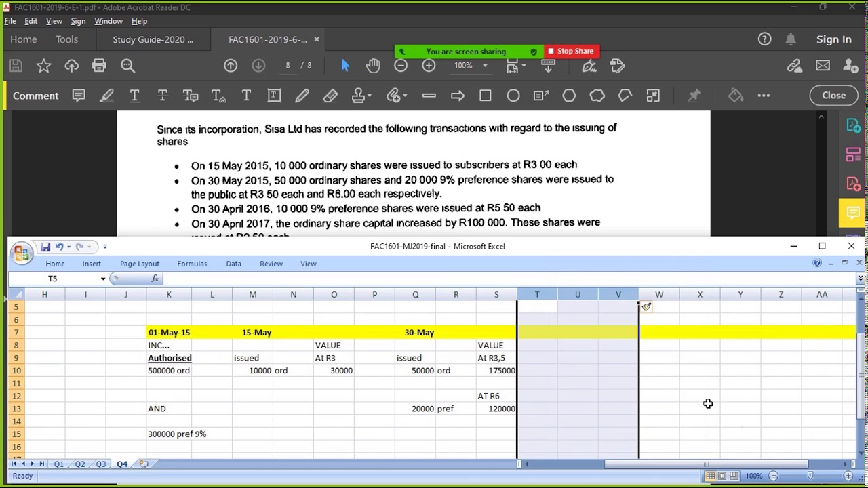Switch Excel to Page Layout view
The image size is (868, 488).
coord(722,476)
